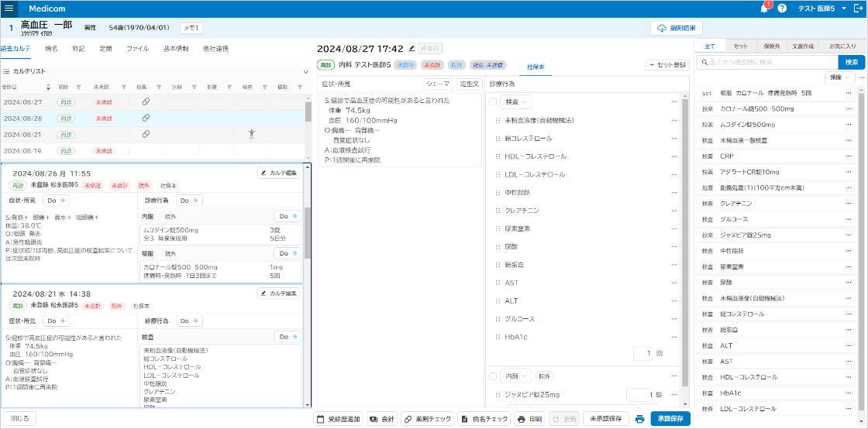Open the 検査 order type dropdown
This screenshot has height=429, width=868.
tap(515, 101)
